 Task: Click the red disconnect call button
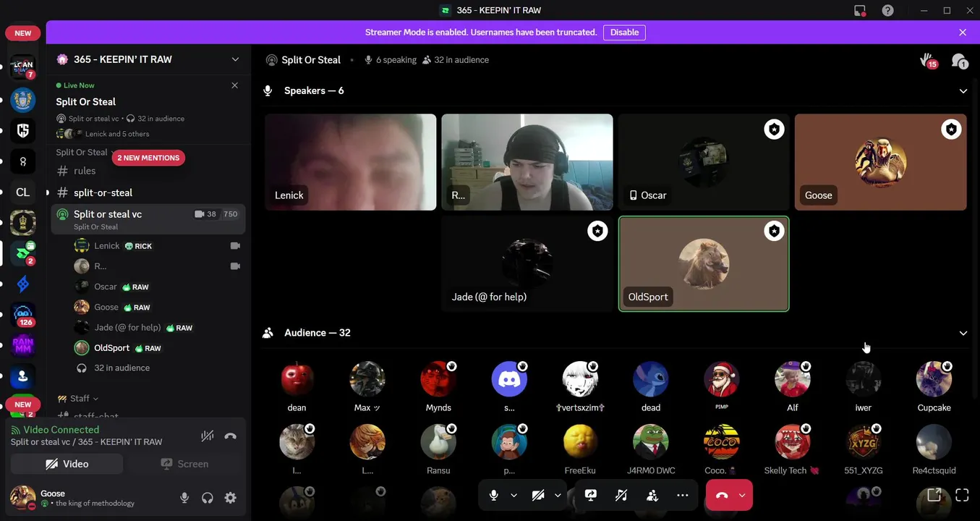721,495
